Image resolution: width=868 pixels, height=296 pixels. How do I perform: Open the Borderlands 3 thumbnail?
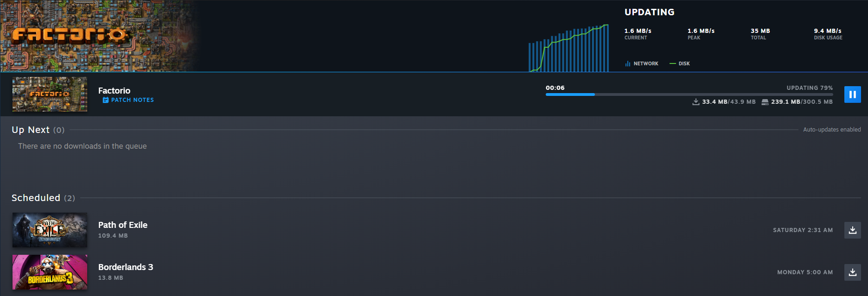pyautogui.click(x=50, y=272)
